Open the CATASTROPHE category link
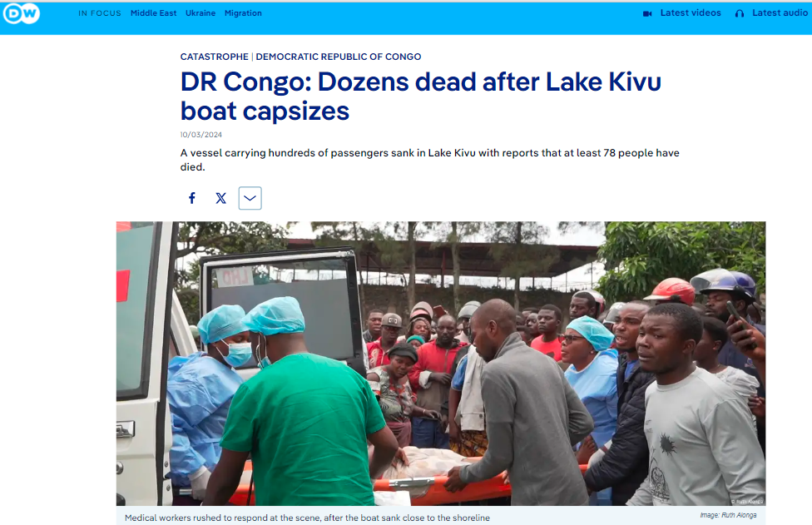The width and height of the screenshot is (812, 525). pyautogui.click(x=215, y=57)
